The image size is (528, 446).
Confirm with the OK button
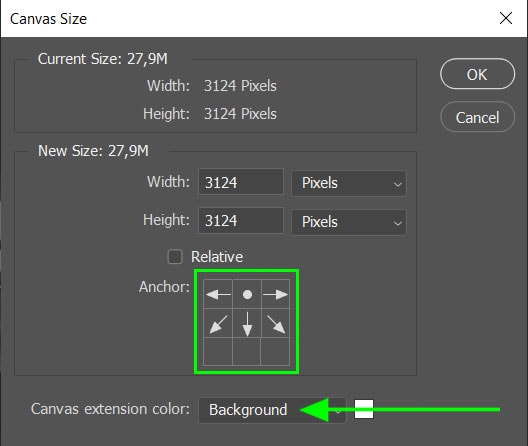pyautogui.click(x=477, y=74)
